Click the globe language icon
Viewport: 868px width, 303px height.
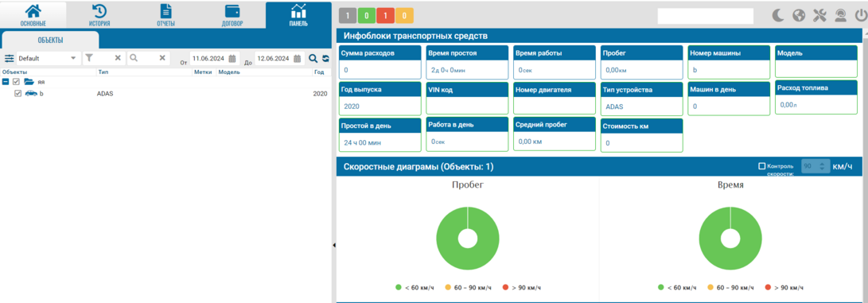(798, 16)
